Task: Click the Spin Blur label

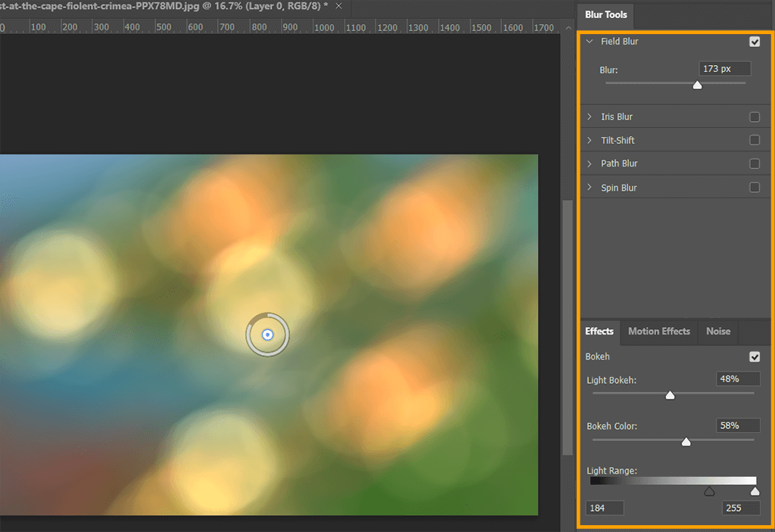Action: [x=619, y=188]
